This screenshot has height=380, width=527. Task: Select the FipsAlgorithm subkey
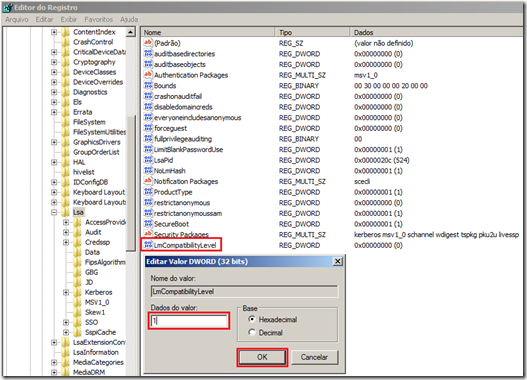click(105, 262)
